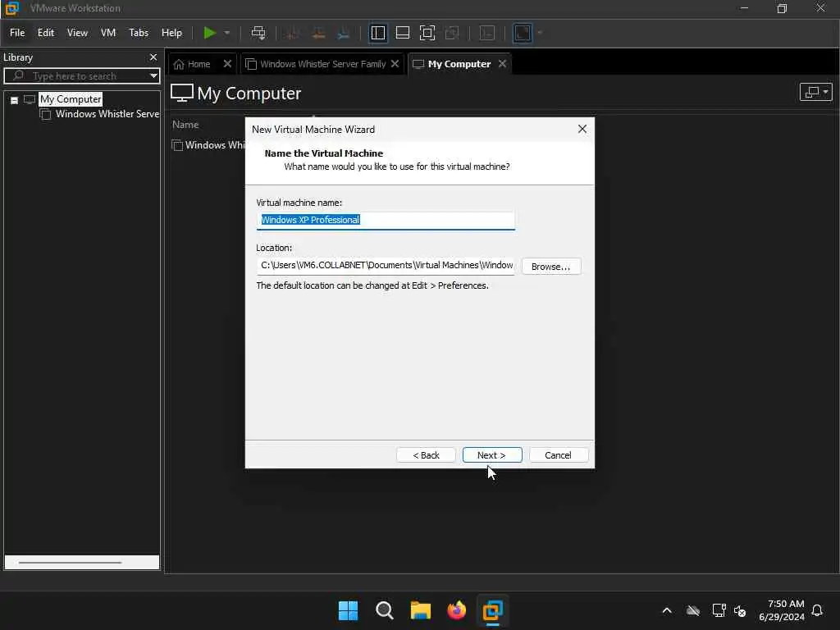Close the New Virtual Machine Wizard dialog
Screen dimensions: 840x630
tap(582, 129)
